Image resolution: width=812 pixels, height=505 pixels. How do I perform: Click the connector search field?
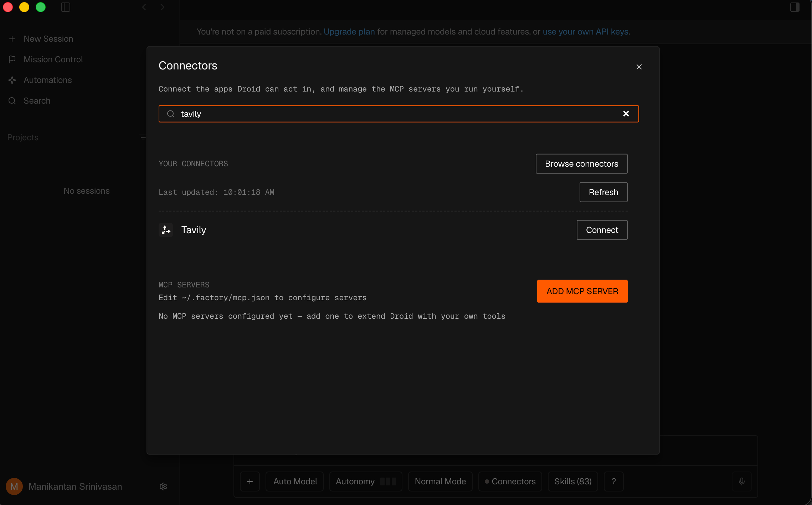click(399, 114)
